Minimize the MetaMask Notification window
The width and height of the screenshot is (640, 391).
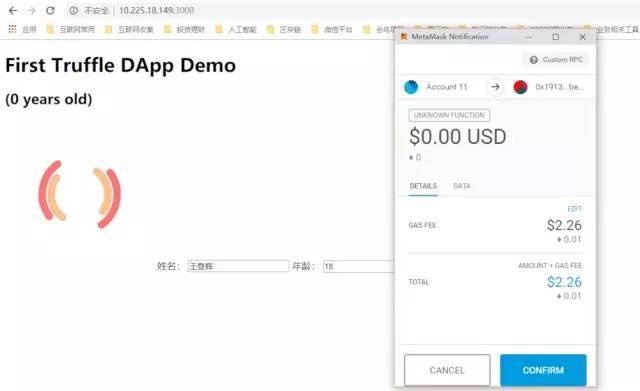(x=529, y=37)
